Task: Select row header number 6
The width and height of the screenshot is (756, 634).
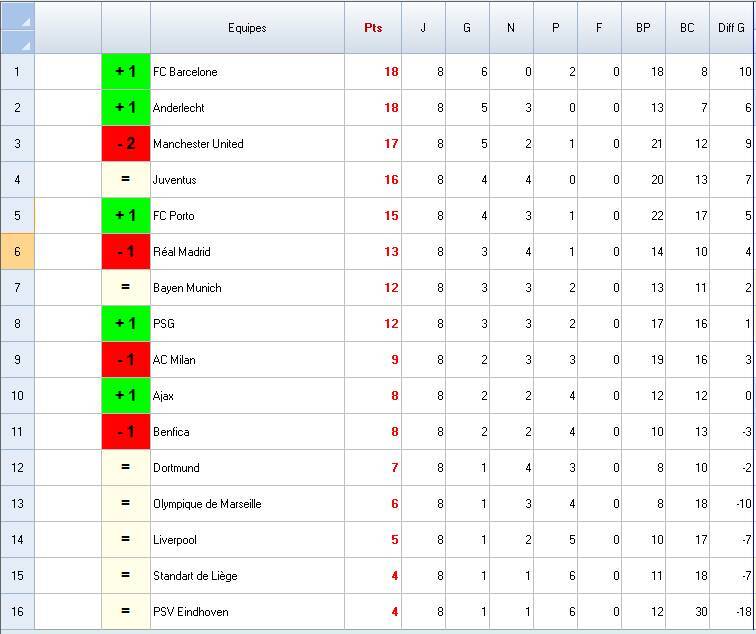Action: (x=17, y=252)
